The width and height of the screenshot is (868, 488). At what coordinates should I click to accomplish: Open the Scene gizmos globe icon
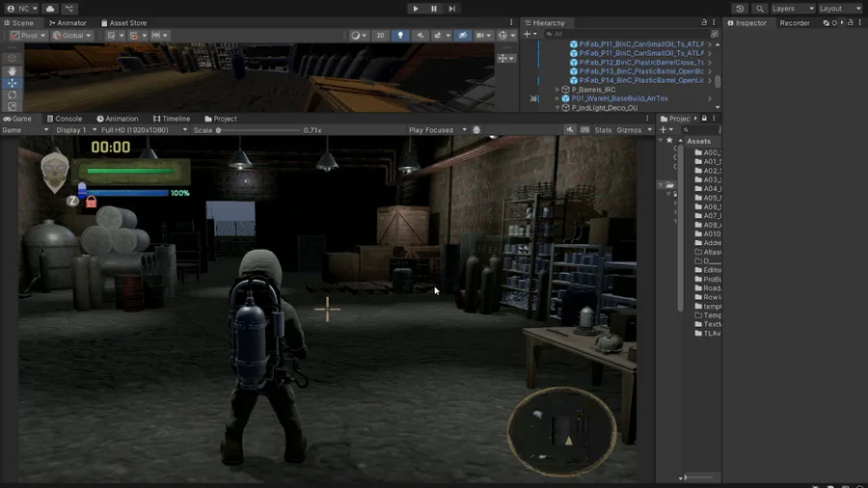[x=502, y=36]
